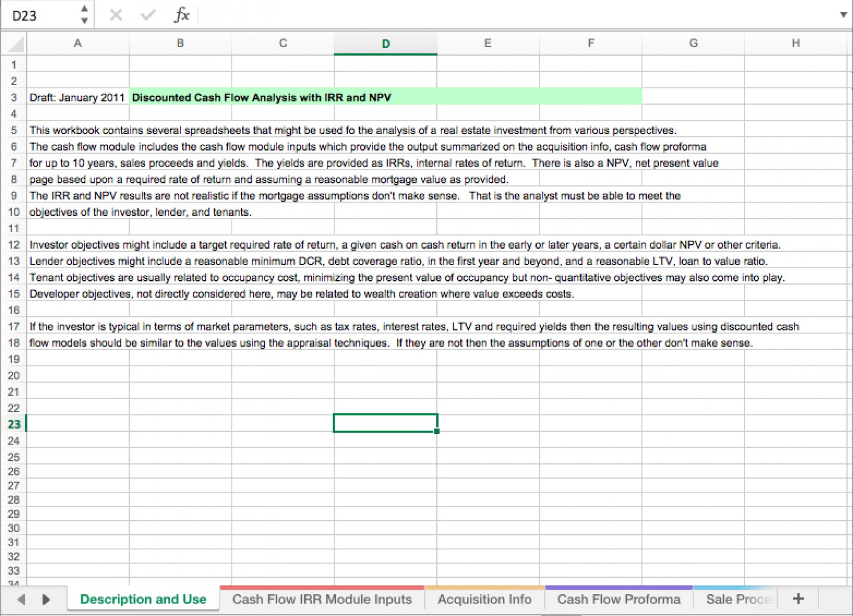This screenshot has height=616, width=853.
Task: Open the Acquisition Info sheet tab
Action: pyautogui.click(x=485, y=599)
